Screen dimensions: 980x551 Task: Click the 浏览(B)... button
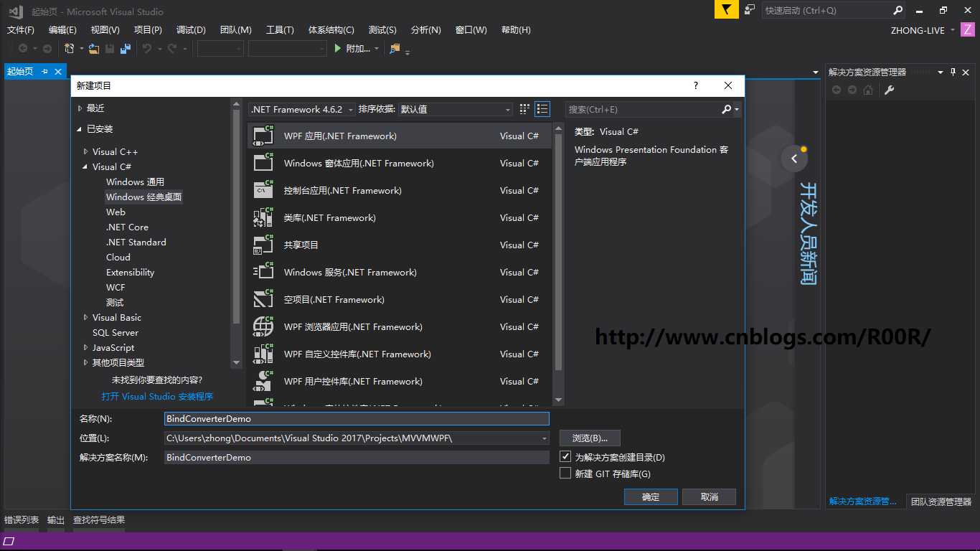tap(590, 438)
